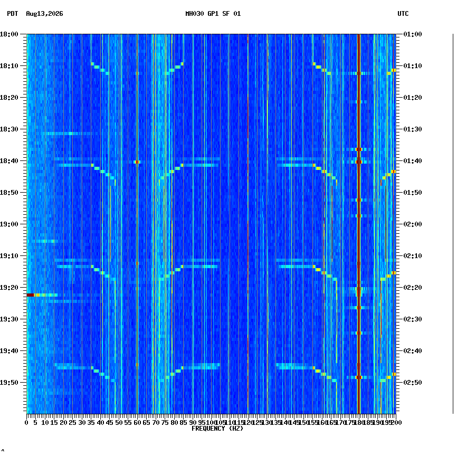Click the 02:00 UTC time label
This screenshot has width=476, height=456.
coord(413,224)
